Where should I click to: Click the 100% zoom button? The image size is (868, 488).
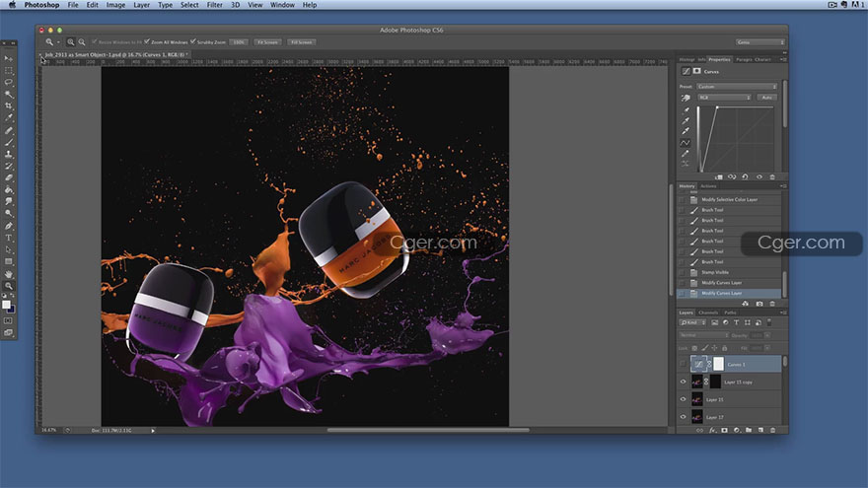click(x=239, y=42)
